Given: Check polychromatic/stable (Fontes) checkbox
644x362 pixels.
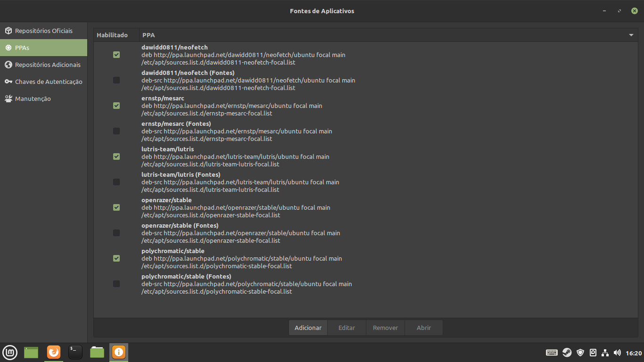Looking at the screenshot, I should coord(116,284).
